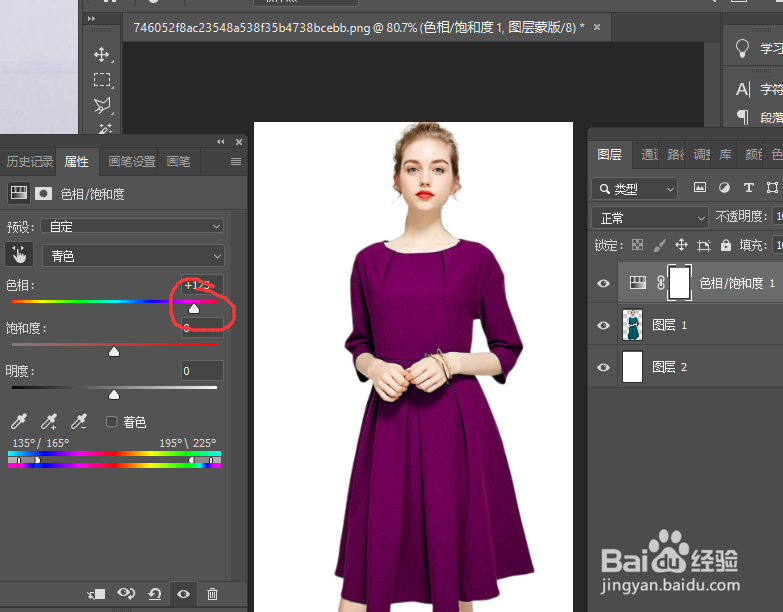Switch to the Channels tab
This screenshot has height=612, width=783.
650,155
